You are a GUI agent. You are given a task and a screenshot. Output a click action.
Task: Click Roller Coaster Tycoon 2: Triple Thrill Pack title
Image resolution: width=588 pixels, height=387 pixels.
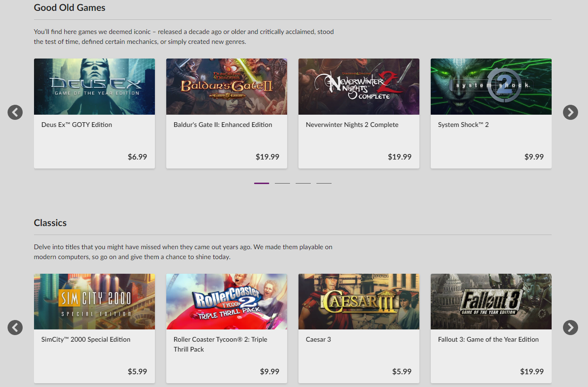[x=221, y=345]
